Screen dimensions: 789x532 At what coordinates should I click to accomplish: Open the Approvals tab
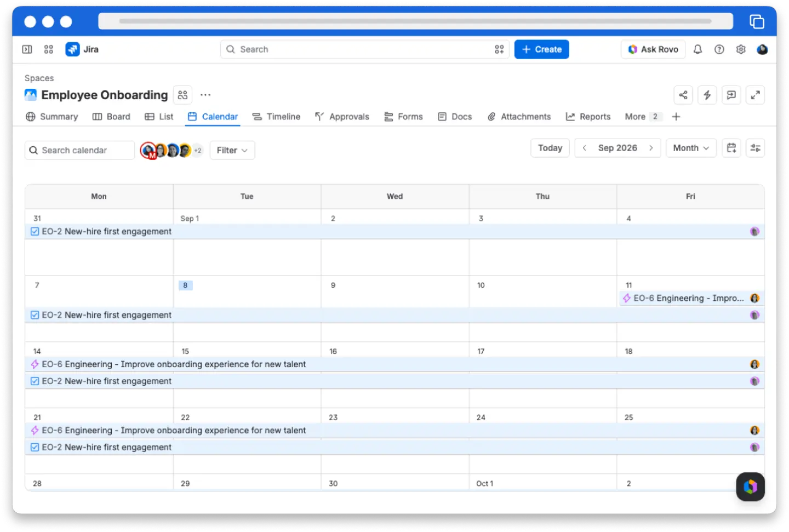pos(342,117)
